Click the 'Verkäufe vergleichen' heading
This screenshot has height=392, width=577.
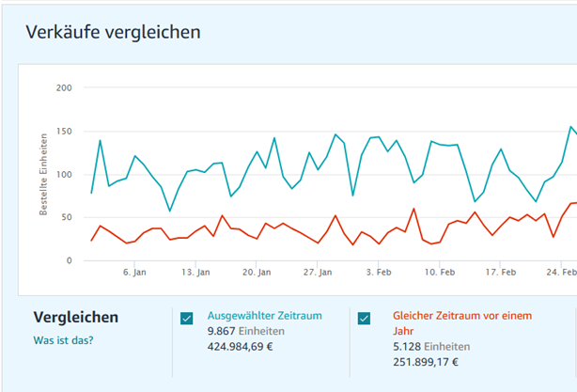pyautogui.click(x=113, y=32)
